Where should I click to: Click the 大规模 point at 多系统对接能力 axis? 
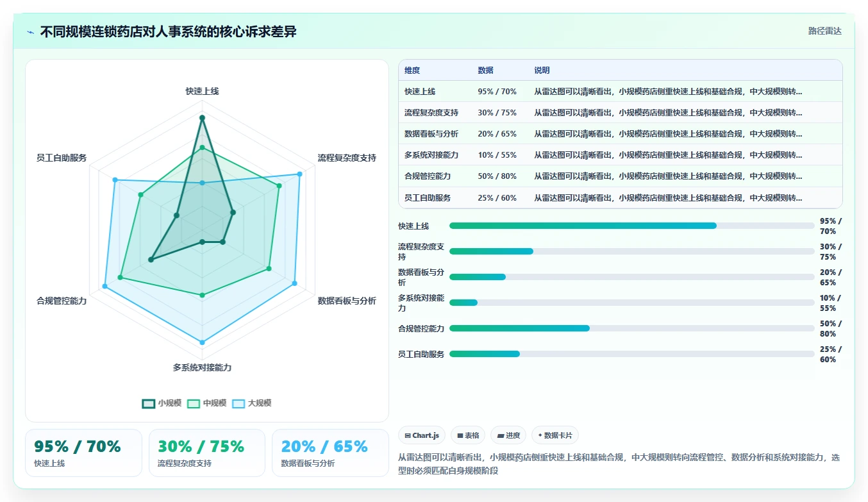[202, 342]
